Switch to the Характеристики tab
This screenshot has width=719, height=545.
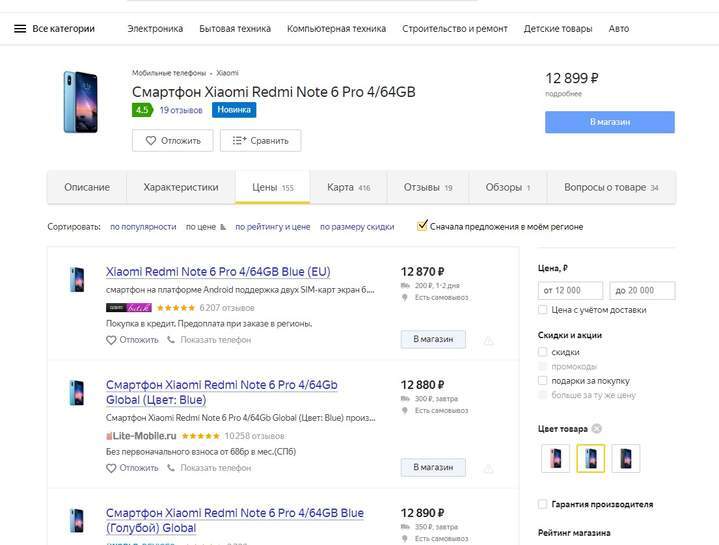pos(180,187)
